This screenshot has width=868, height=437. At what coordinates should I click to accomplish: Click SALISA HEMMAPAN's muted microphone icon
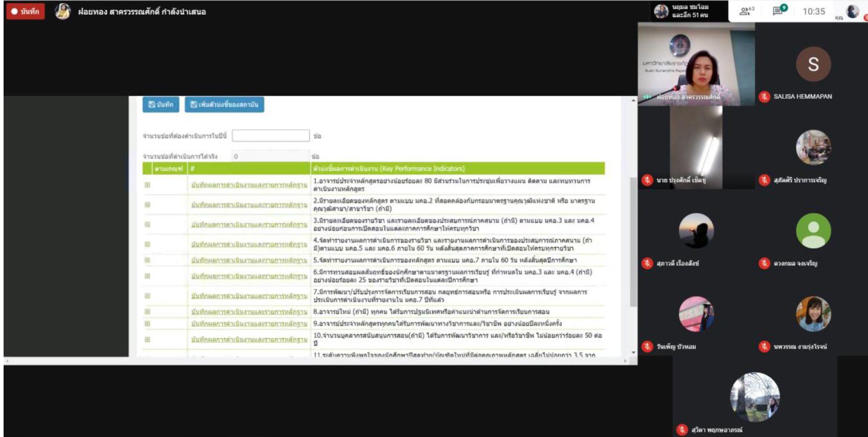click(765, 97)
